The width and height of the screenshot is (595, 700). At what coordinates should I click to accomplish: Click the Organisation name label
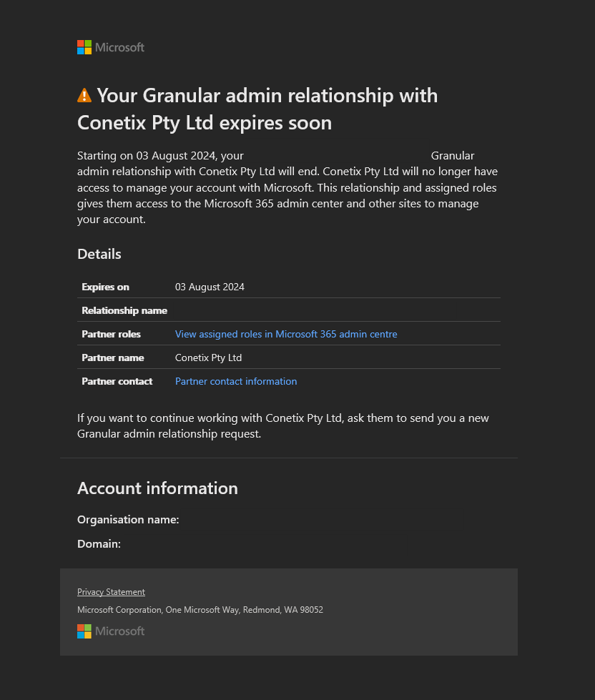pyautogui.click(x=128, y=520)
